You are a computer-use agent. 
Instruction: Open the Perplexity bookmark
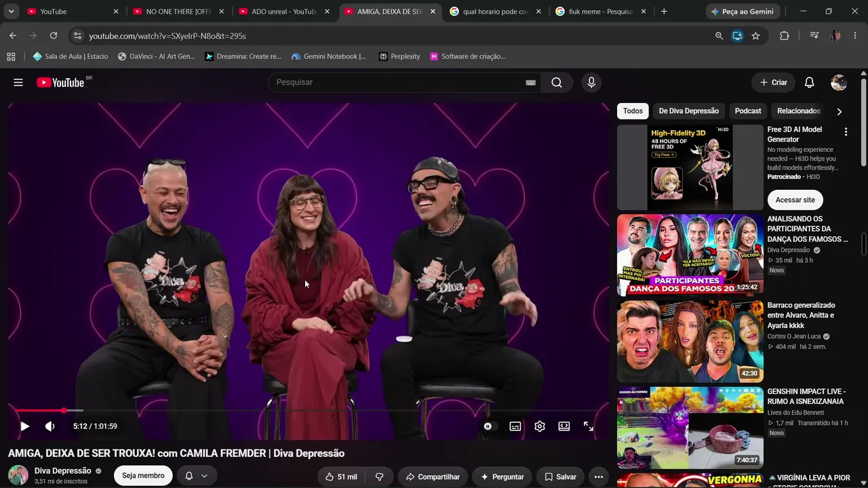(399, 56)
